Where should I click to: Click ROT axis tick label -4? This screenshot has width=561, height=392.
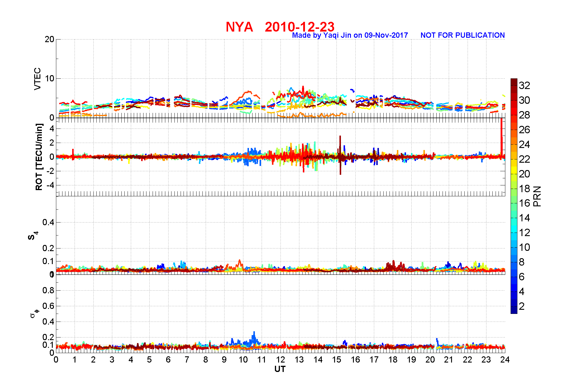51,185
